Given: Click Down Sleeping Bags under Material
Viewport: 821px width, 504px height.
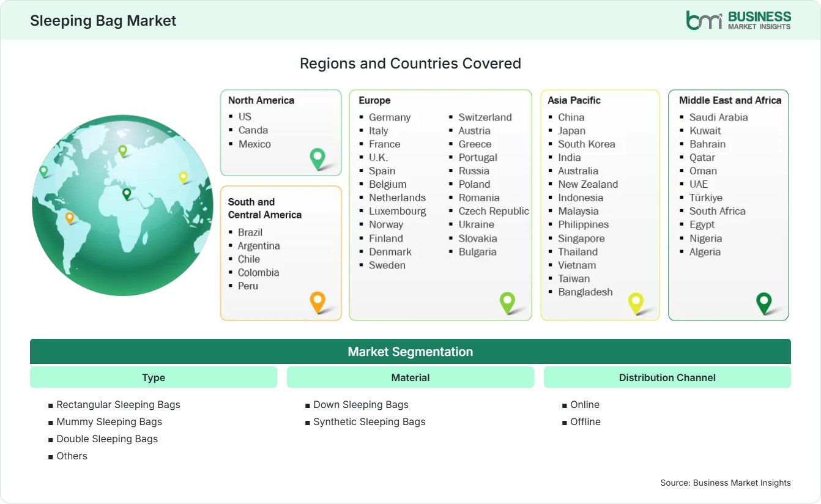Looking at the screenshot, I should pyautogui.click(x=361, y=405).
